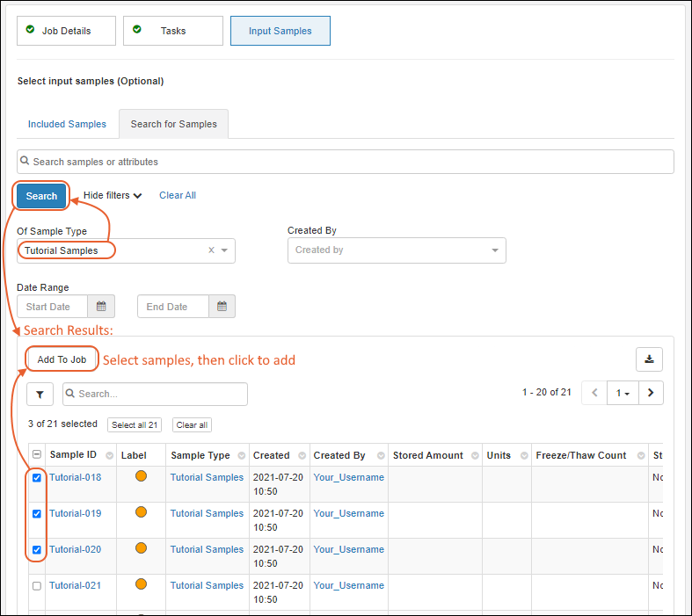Click the End Date calendar icon

click(x=222, y=307)
